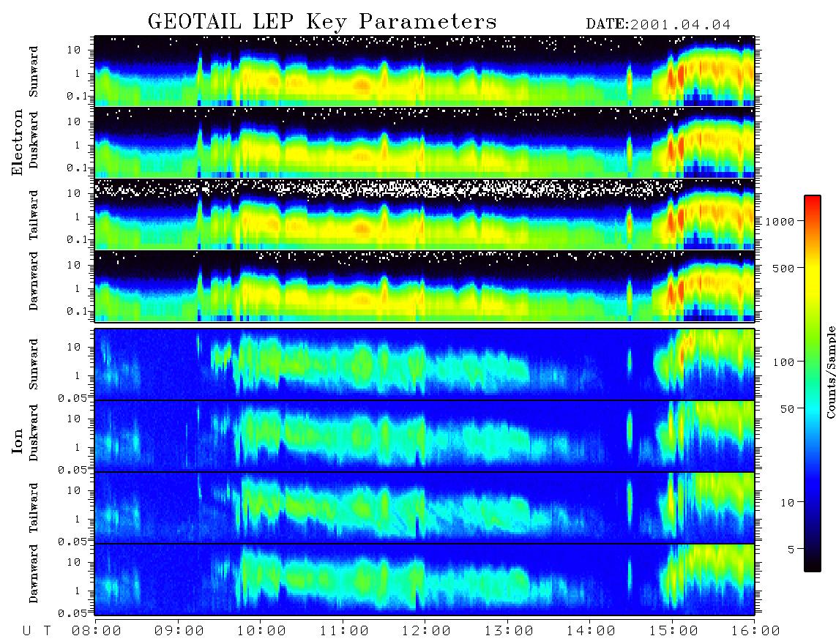Click the 1000 colorbar tick label

tap(780, 222)
